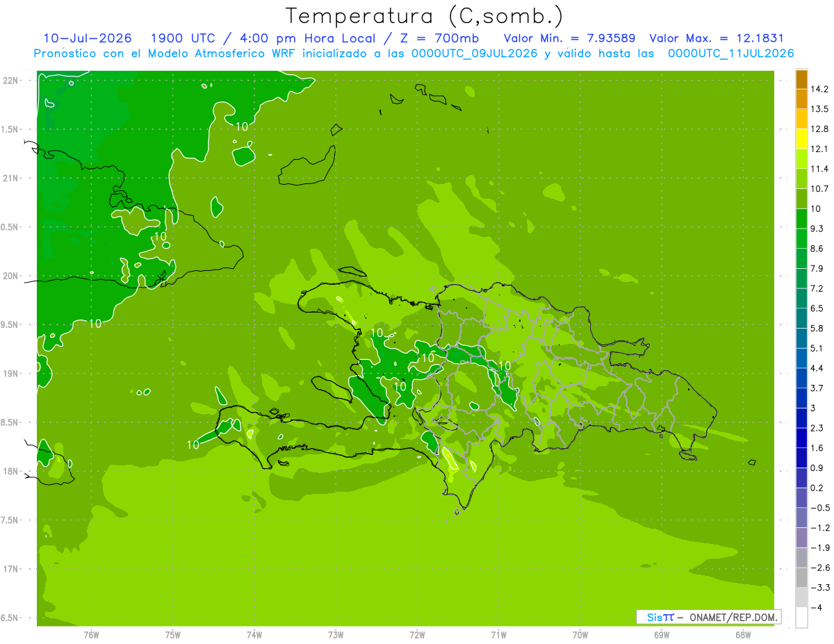Click the latitude label '19N'
The width and height of the screenshot is (834, 644).
click(x=10, y=374)
